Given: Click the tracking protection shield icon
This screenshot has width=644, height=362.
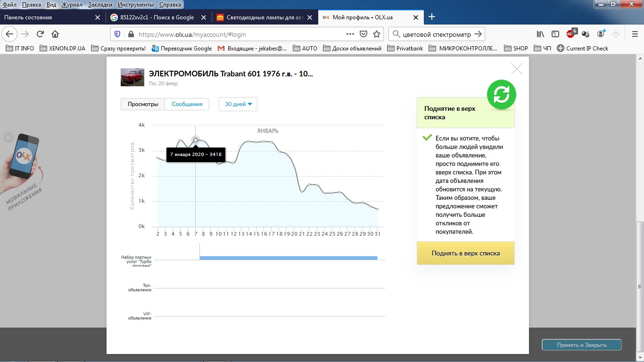Looking at the screenshot, I should point(117,34).
